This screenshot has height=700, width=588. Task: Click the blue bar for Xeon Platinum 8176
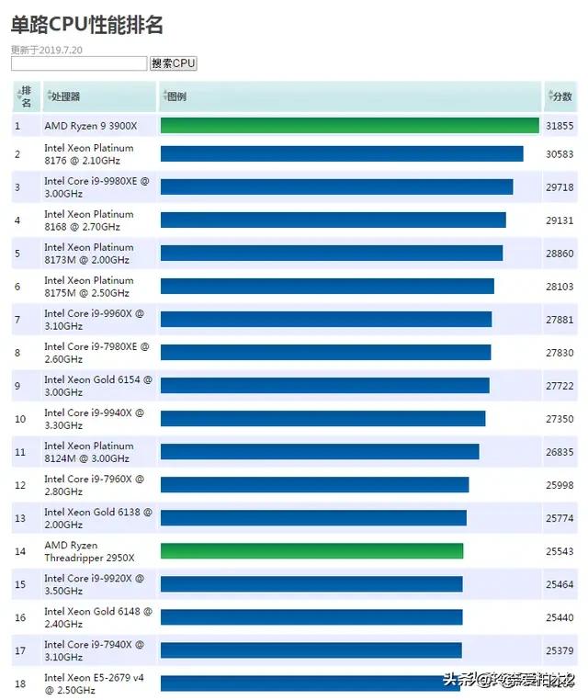point(342,154)
